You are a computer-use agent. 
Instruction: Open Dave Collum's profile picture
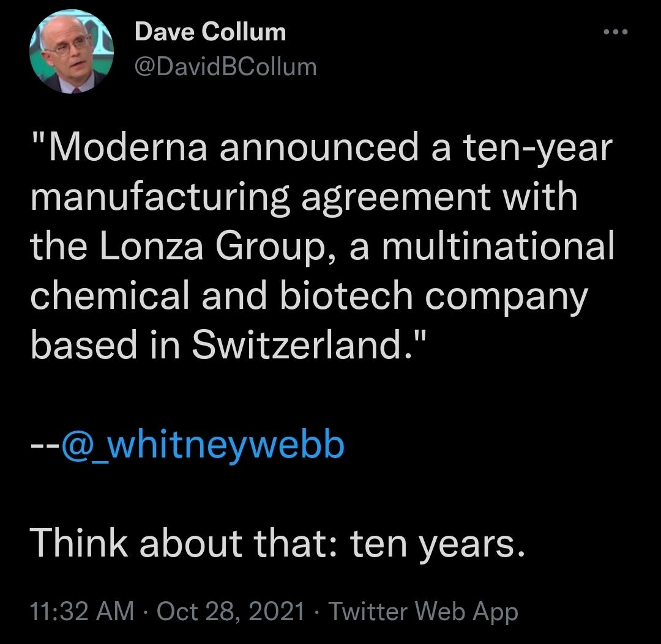pyautogui.click(x=72, y=51)
